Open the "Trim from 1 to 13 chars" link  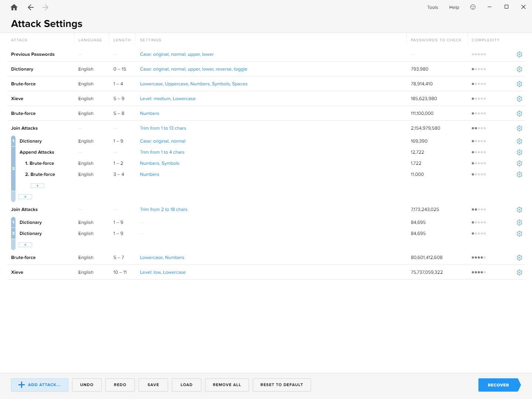point(163,128)
